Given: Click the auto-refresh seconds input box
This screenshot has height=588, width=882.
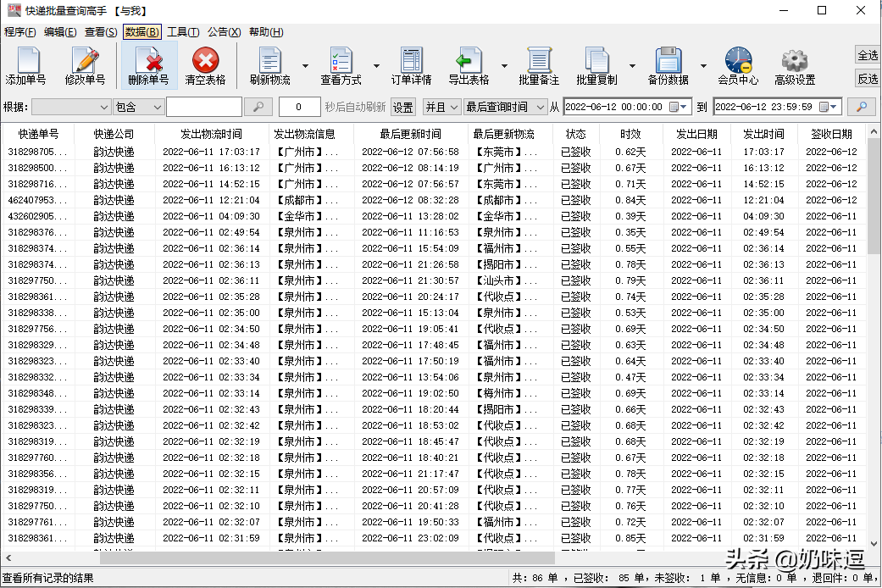Looking at the screenshot, I should coord(299,107).
